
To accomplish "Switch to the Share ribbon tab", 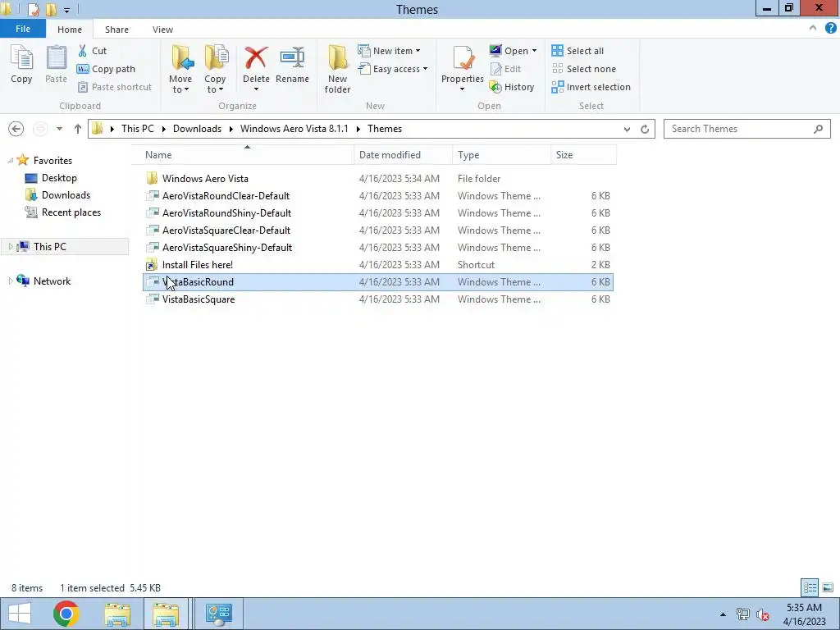I will coord(116,30).
